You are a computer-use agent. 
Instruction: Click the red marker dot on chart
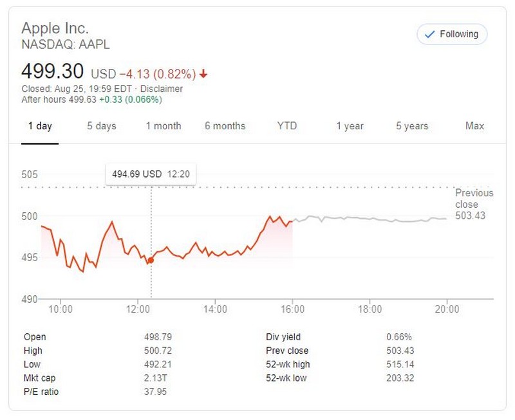coord(151,260)
